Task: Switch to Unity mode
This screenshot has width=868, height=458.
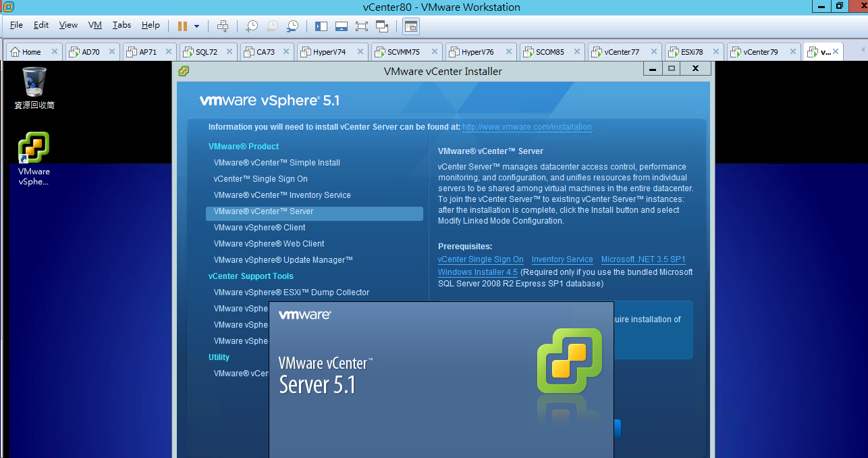Action: [x=382, y=26]
